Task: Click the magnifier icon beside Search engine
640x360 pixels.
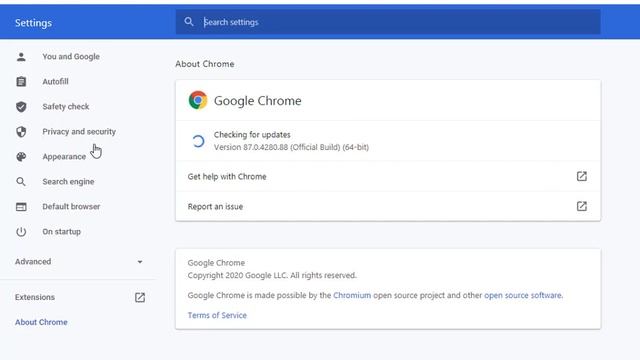Action: pyautogui.click(x=21, y=182)
